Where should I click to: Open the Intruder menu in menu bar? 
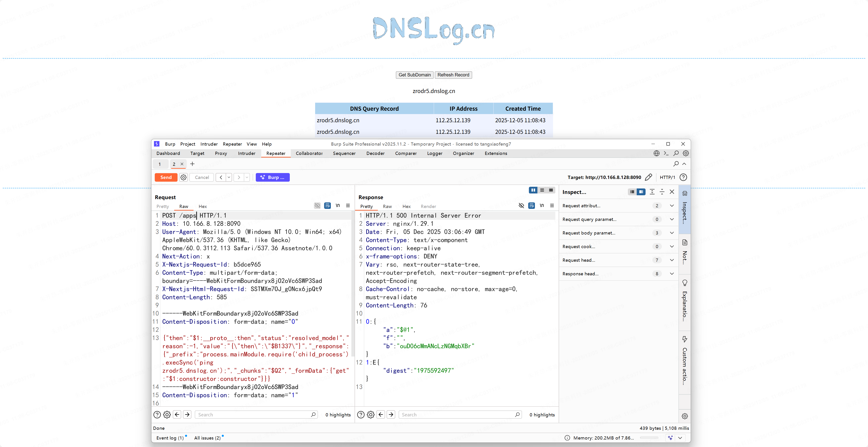[209, 144]
